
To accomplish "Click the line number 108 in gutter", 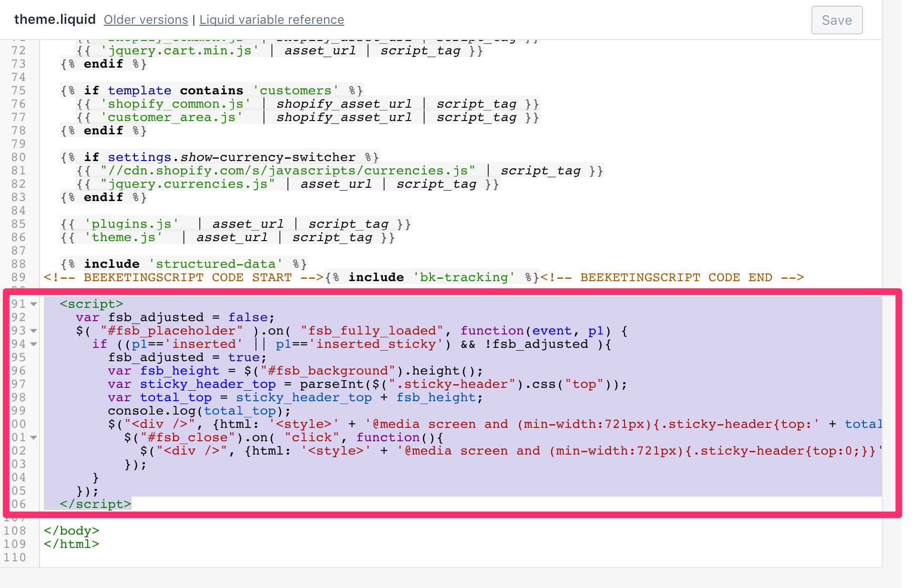I will click(x=15, y=531).
